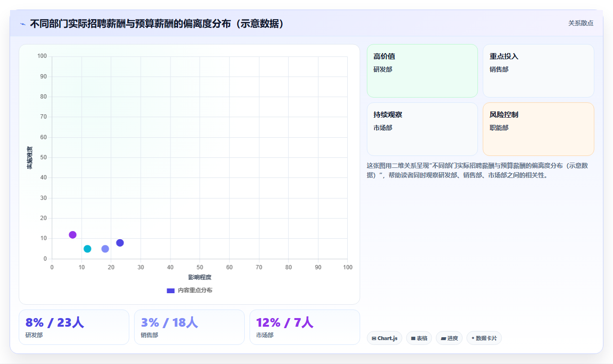Select the 12% / 7人 市场部 stat card
The height and width of the screenshot is (364, 613).
305,327
